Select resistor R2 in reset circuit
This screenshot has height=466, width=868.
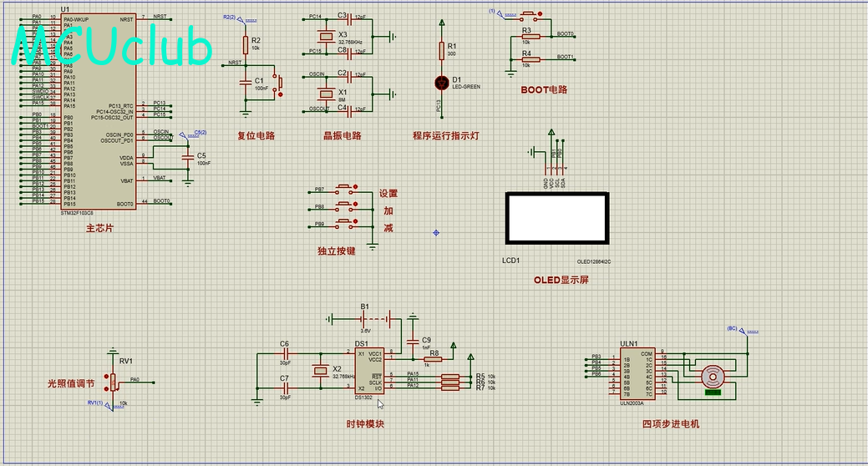point(246,45)
